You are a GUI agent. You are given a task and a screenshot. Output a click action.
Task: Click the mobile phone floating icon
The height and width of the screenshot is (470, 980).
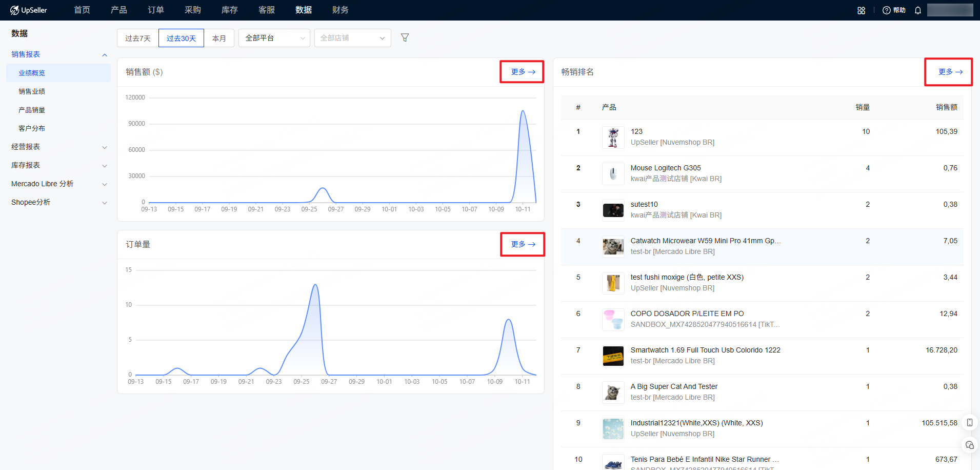(969, 423)
